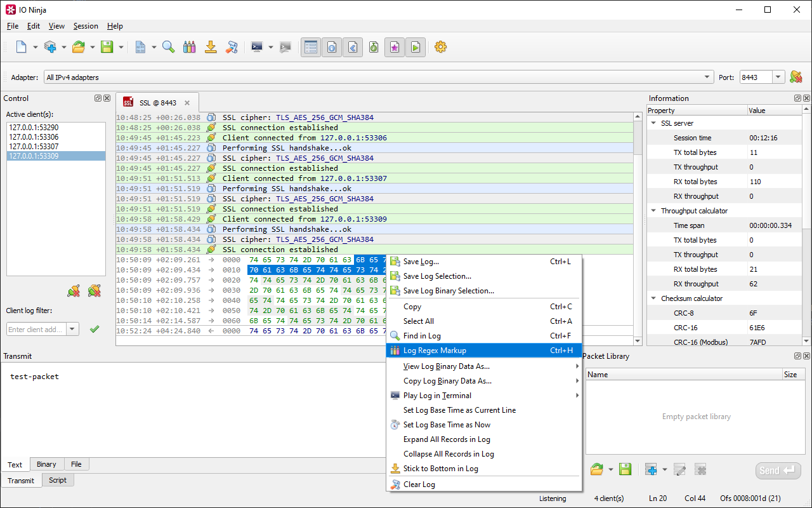Viewport: 812px width, 508px height.
Task: Click Packet Library delete packet icon
Action: pyautogui.click(x=700, y=470)
